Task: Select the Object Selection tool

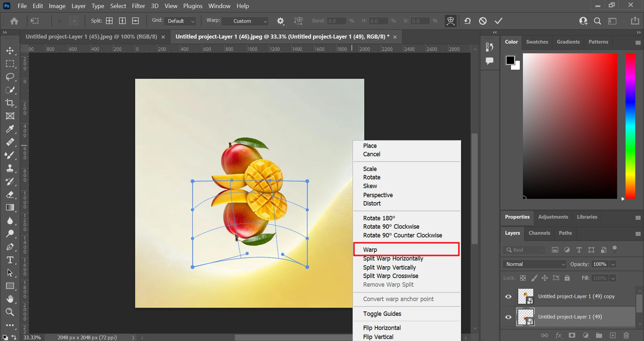Action: pyautogui.click(x=10, y=90)
